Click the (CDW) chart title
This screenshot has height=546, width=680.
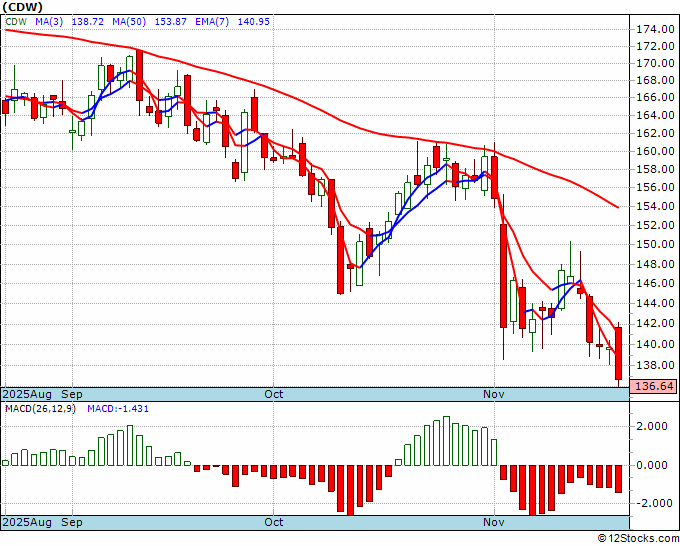click(23, 7)
